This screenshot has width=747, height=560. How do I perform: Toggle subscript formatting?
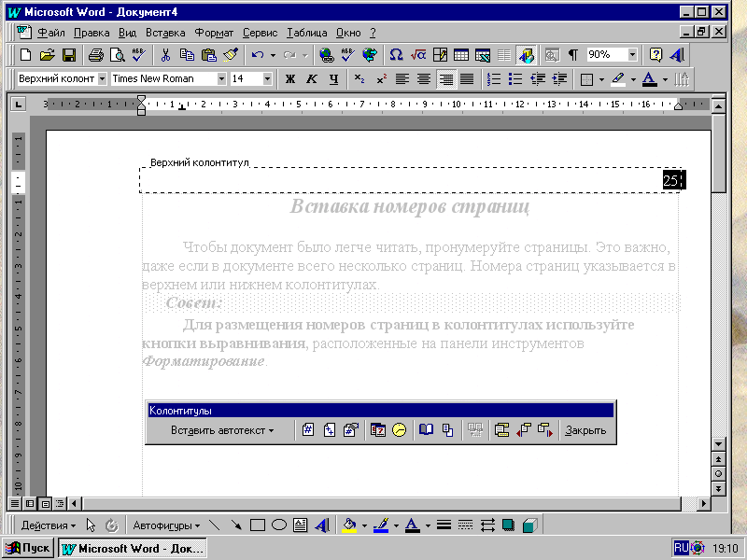tap(359, 79)
